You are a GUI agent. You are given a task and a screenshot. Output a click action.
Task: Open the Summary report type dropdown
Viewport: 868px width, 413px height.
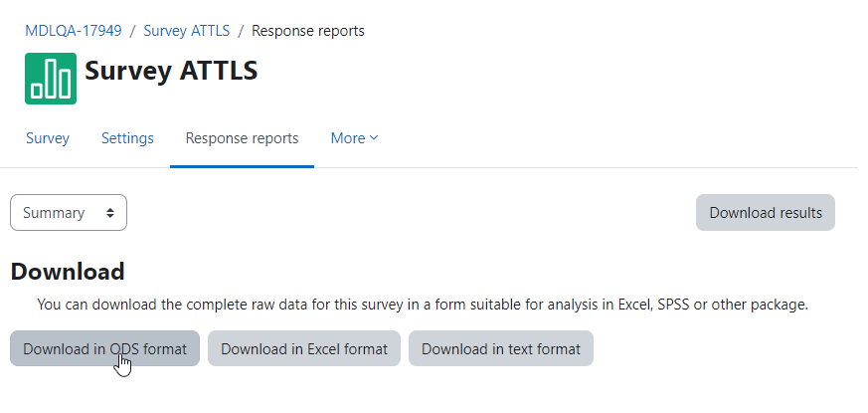69,212
